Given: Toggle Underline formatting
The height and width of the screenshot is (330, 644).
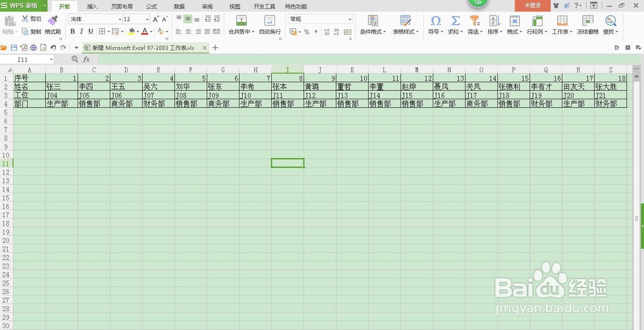Looking at the screenshot, I should (91, 31).
